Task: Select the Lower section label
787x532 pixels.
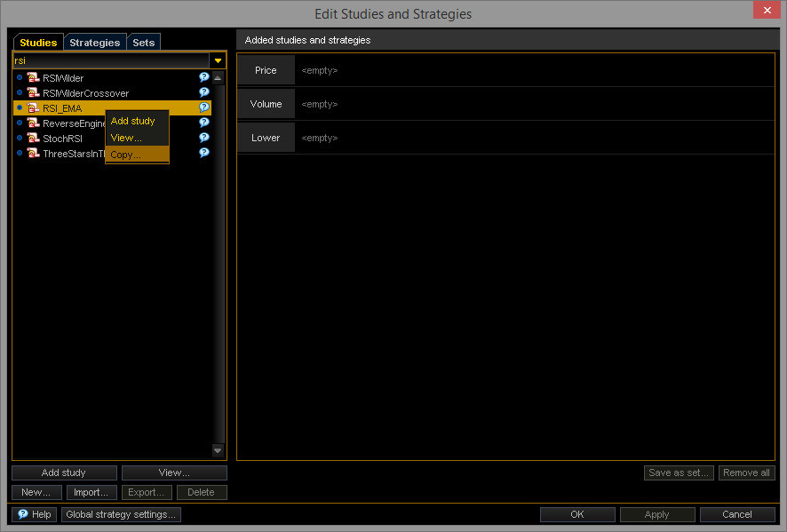Action: pos(266,138)
